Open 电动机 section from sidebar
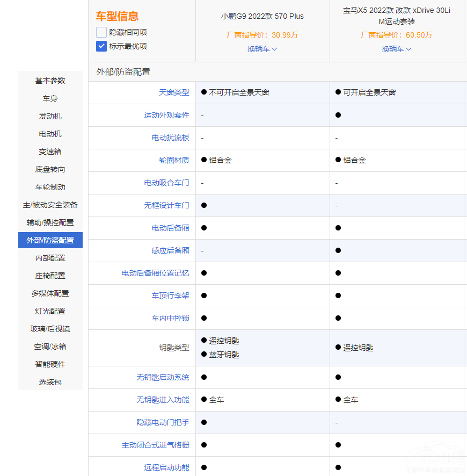The height and width of the screenshot is (476, 467). [50, 134]
